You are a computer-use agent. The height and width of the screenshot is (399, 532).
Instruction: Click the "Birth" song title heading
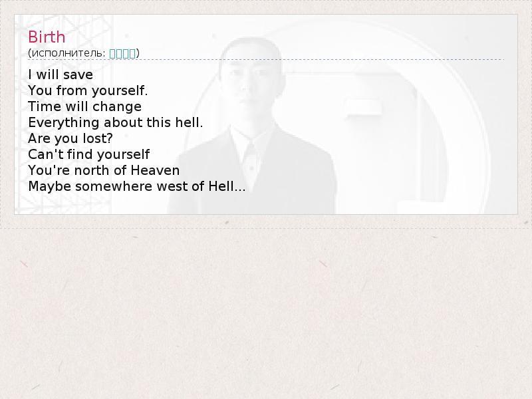click(x=47, y=37)
